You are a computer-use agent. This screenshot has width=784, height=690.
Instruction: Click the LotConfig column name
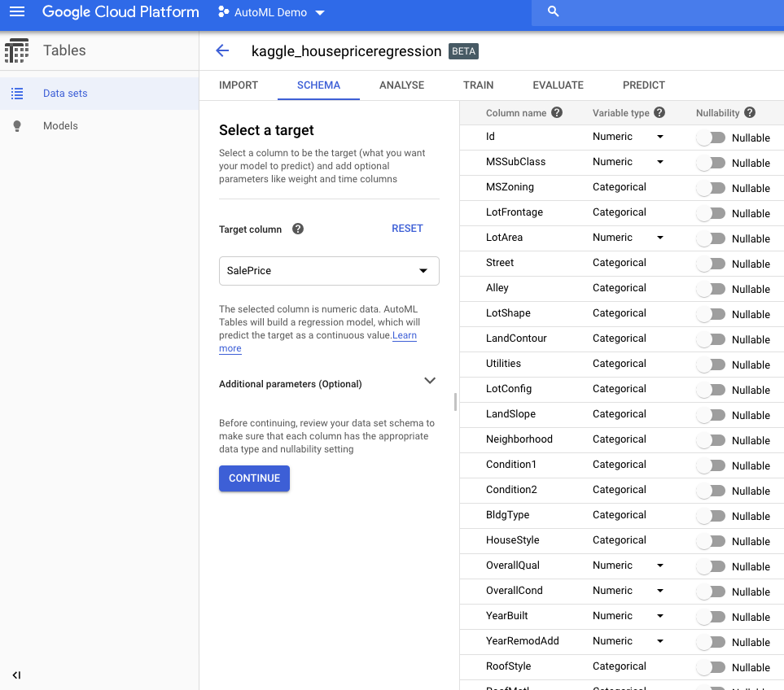click(x=509, y=389)
